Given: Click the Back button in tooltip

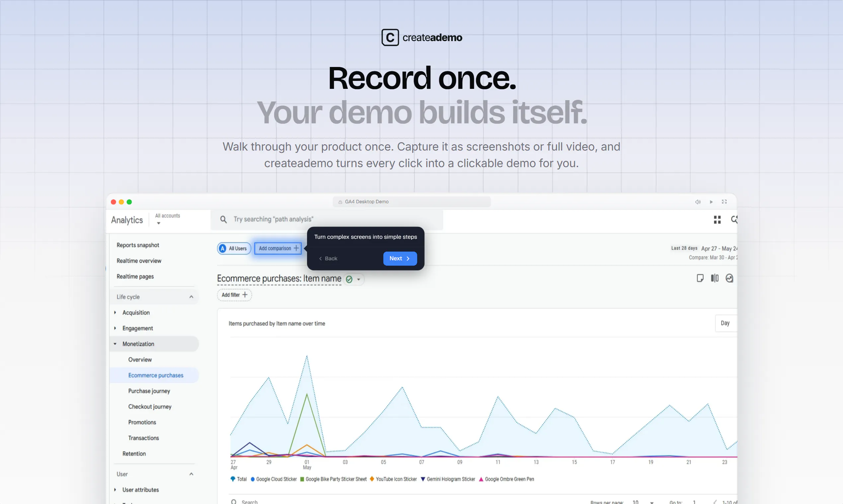Looking at the screenshot, I should (x=328, y=258).
